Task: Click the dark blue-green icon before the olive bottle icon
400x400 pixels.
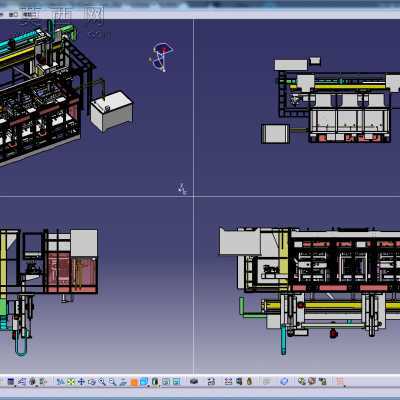Action: 239,381
